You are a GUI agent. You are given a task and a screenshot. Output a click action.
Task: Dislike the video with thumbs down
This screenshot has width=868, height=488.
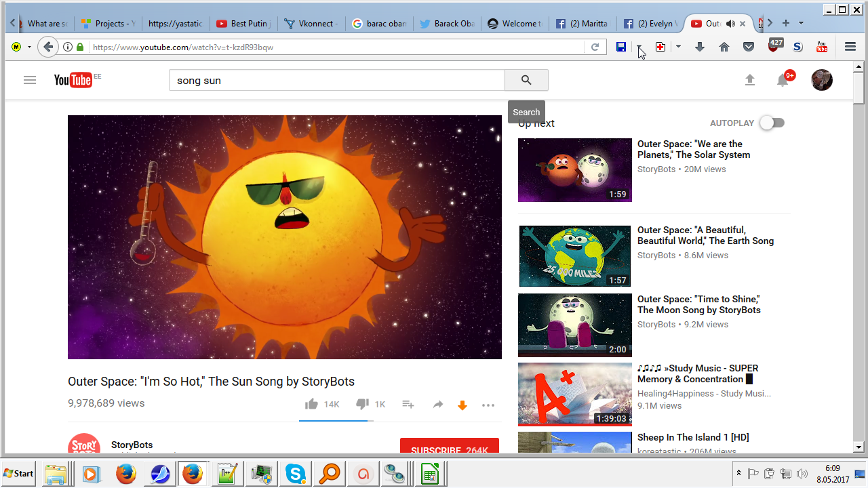[x=362, y=405]
